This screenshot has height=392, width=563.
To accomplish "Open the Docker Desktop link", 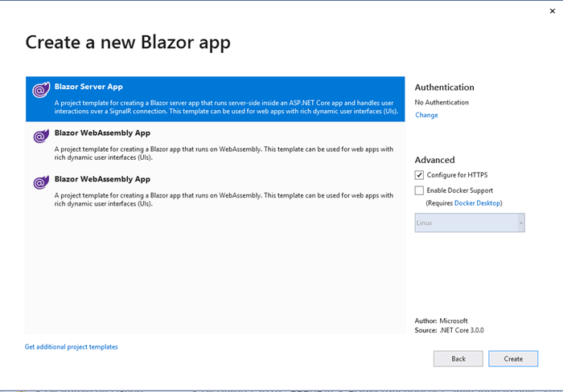I will [477, 203].
